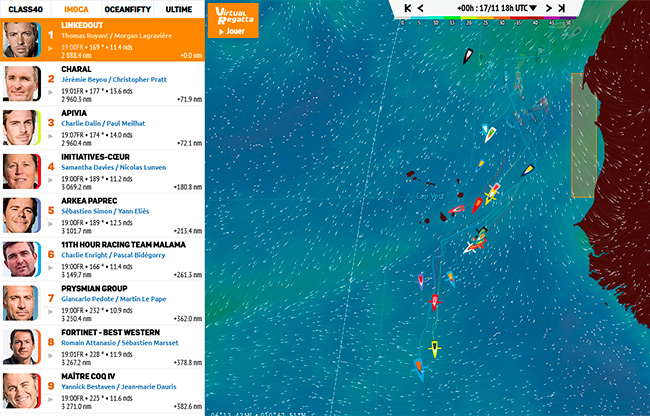Click the 11TH HOUR RACING skipper portrait

pyautogui.click(x=22, y=259)
